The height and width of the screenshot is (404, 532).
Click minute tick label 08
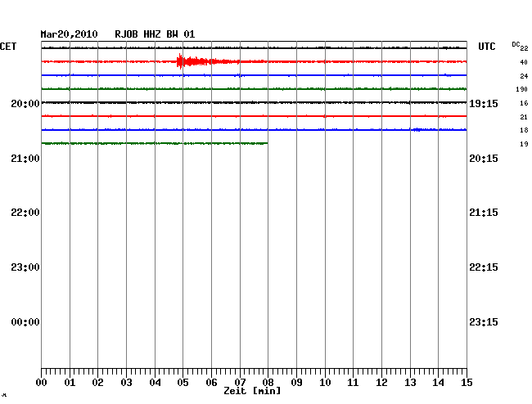point(268,383)
